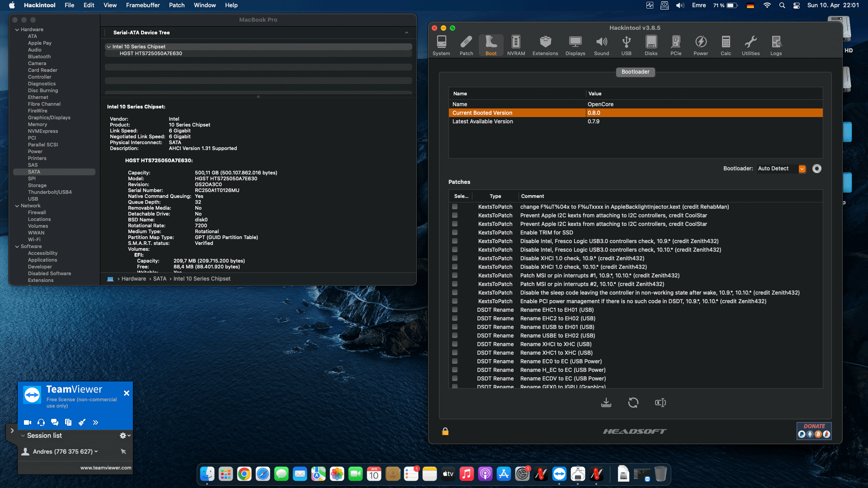Check the Disable XHCI 1.0 check 10.9 patch

455,258
